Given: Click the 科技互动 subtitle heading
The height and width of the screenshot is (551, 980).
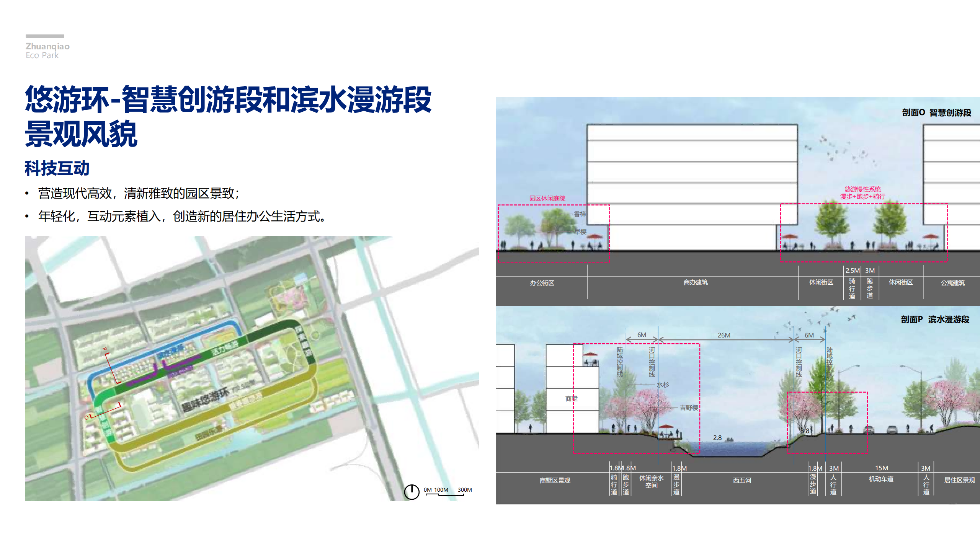Looking at the screenshot, I should [57, 168].
